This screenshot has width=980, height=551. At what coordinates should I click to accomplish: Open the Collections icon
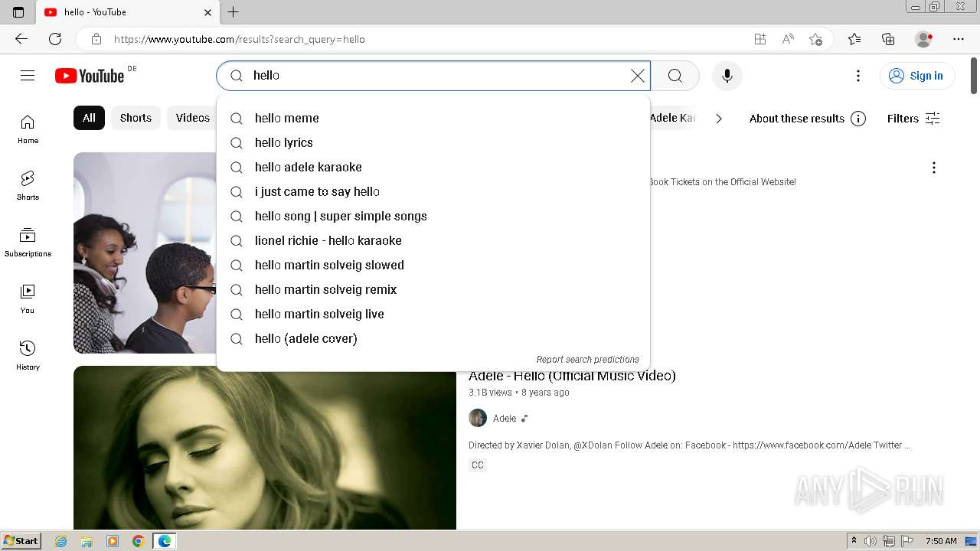coord(888,39)
